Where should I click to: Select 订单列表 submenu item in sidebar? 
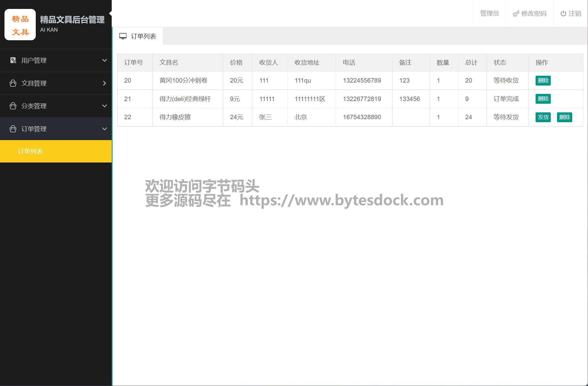30,151
